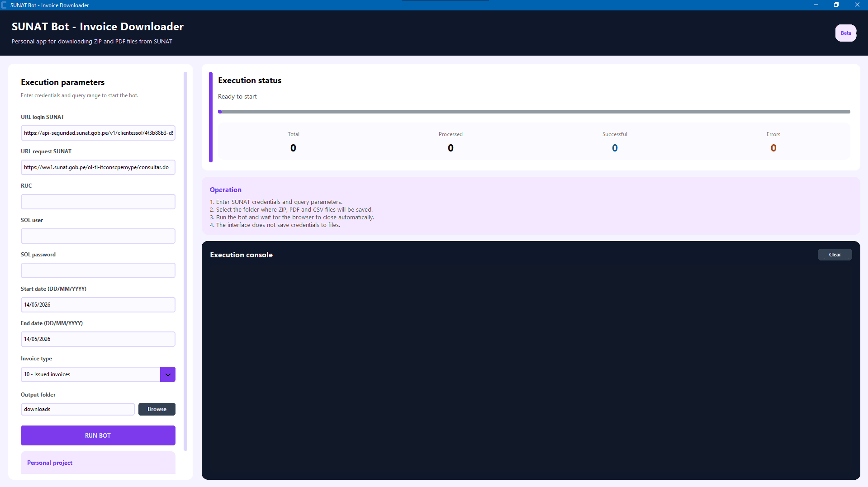Minimize the SUNAT Bot window
This screenshot has height=487, width=868.
coord(816,5)
